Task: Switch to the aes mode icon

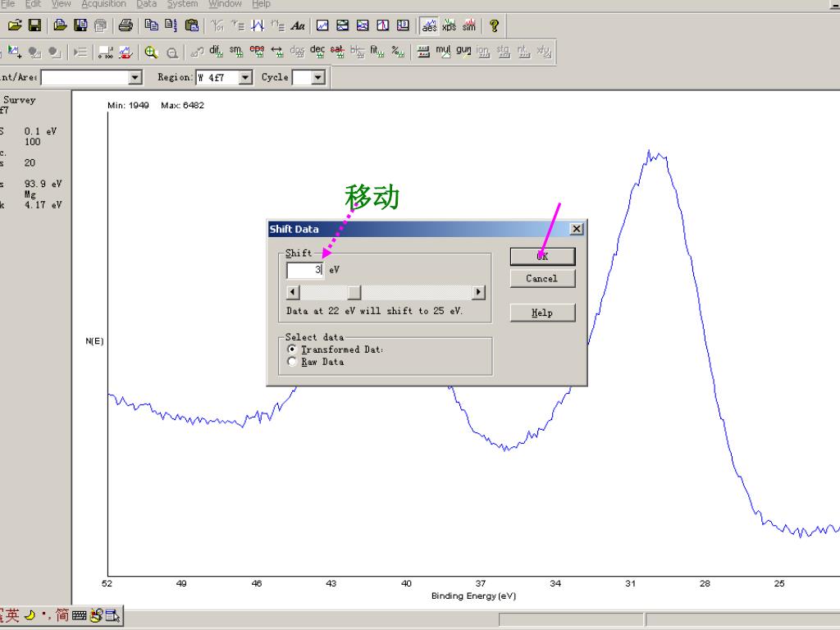Action: tap(429, 25)
